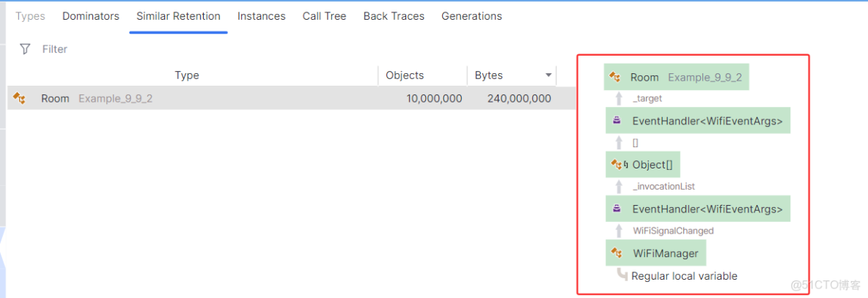Open the Instances tab

(x=261, y=16)
